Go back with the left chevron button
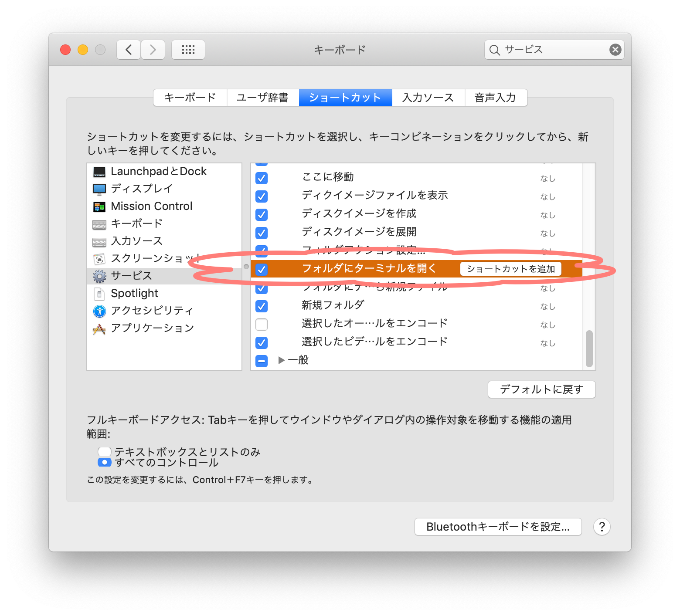 (129, 50)
